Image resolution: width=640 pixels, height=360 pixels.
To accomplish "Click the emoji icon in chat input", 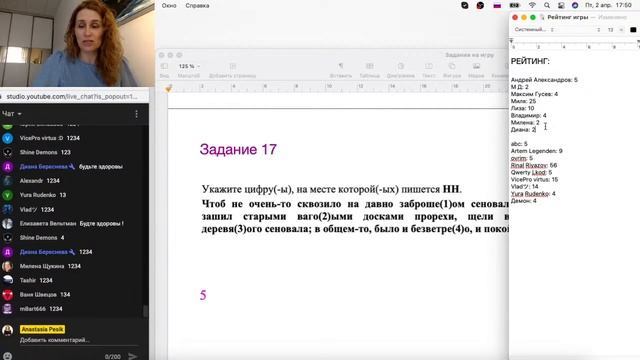I will (x=7, y=356).
